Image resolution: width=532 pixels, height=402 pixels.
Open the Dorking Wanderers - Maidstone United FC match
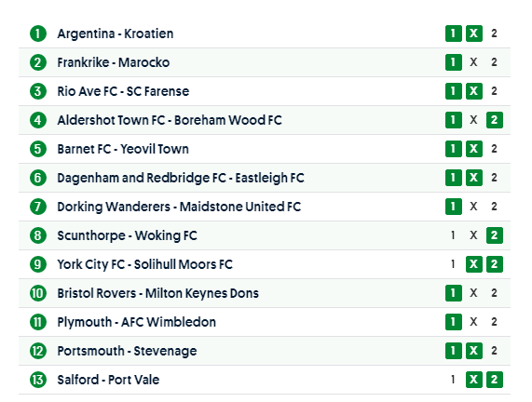coord(179,207)
